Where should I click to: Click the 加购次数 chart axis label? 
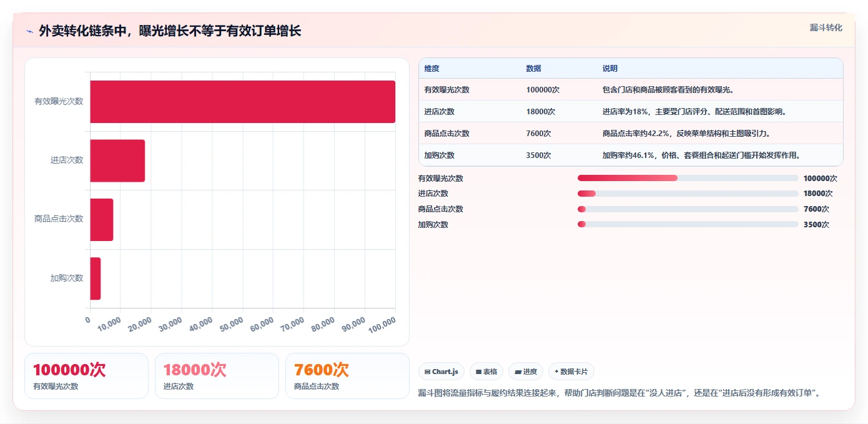click(67, 279)
